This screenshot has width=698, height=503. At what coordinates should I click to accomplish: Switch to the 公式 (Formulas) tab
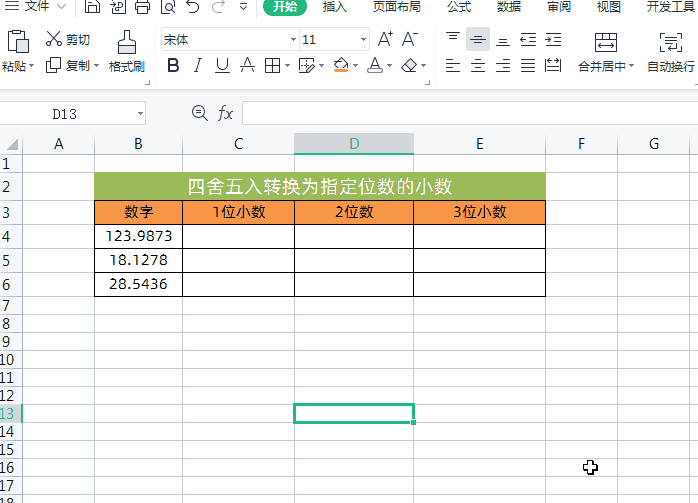click(x=459, y=6)
